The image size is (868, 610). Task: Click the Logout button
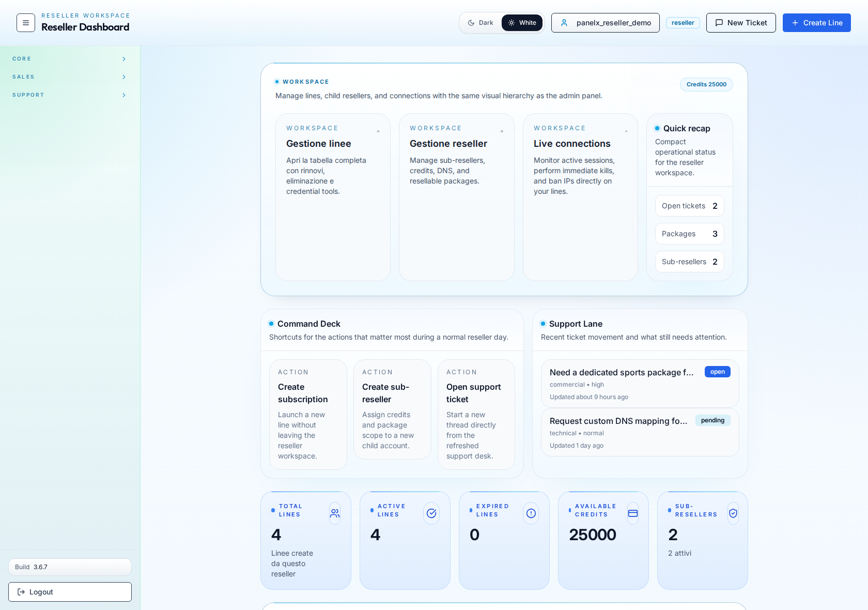pos(69,592)
